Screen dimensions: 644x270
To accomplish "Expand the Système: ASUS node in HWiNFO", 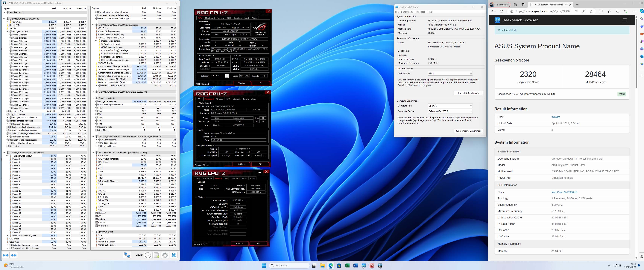I will pos(4,12).
